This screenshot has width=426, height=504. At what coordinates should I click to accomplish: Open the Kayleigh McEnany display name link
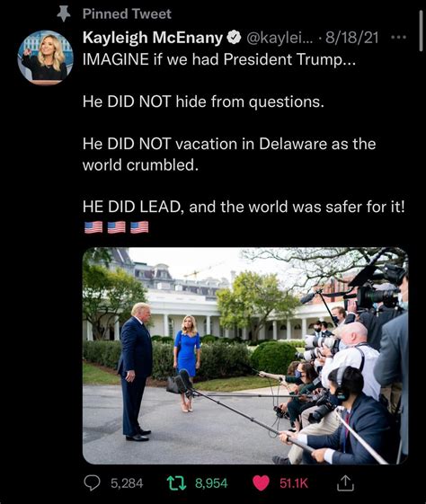coord(153,38)
